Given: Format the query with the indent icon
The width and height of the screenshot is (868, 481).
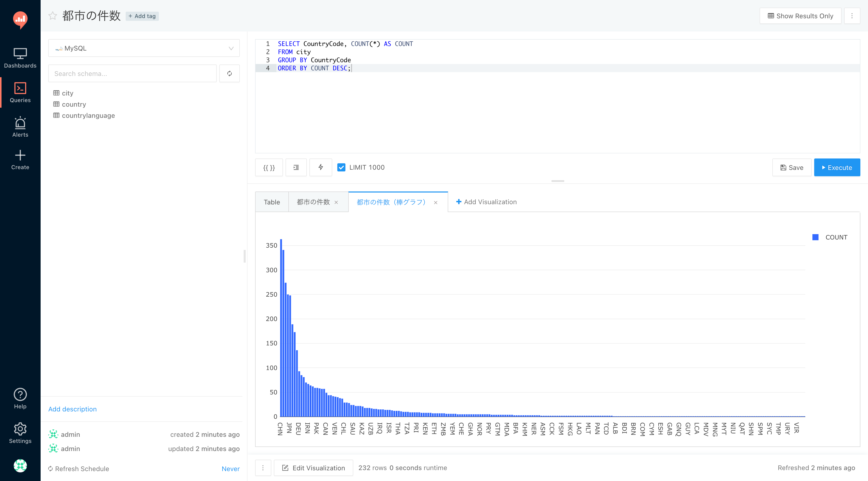Looking at the screenshot, I should (x=296, y=168).
